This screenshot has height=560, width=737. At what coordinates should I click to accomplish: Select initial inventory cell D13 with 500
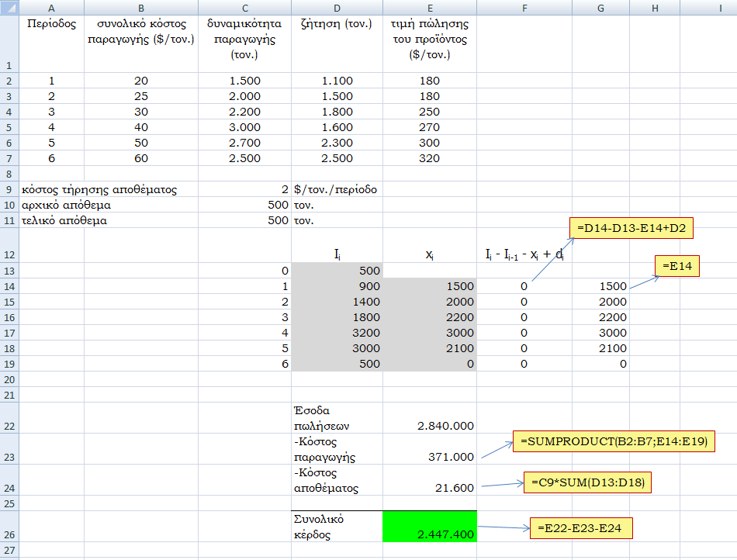point(337,271)
